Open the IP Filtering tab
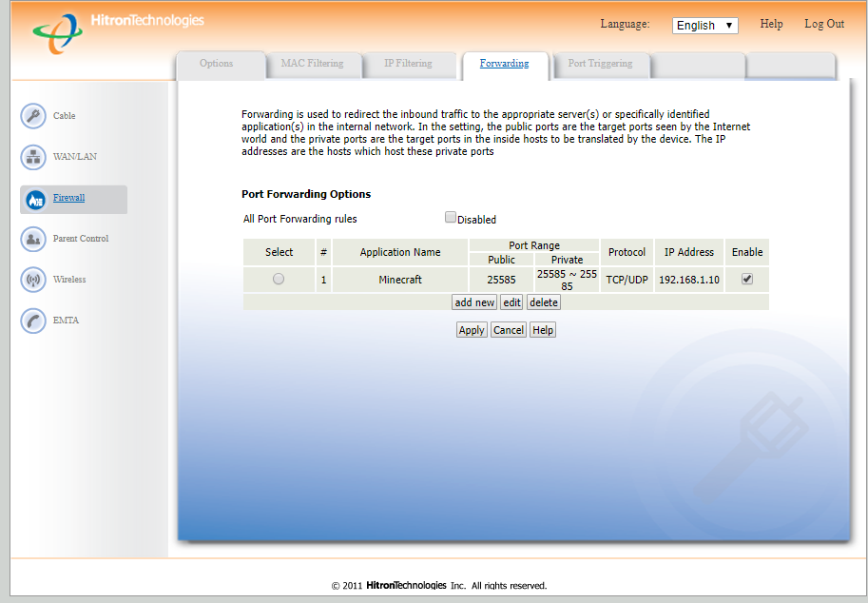The image size is (868, 603). [x=408, y=64]
